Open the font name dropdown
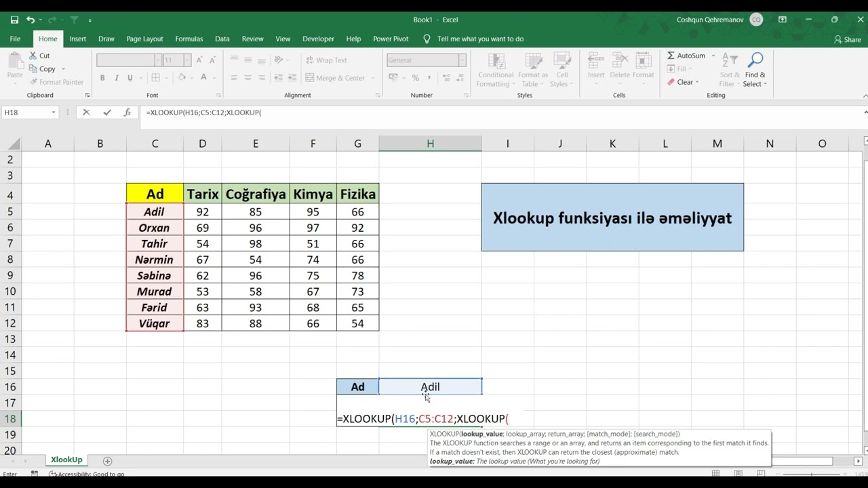This screenshot has height=488, width=868. click(157, 60)
